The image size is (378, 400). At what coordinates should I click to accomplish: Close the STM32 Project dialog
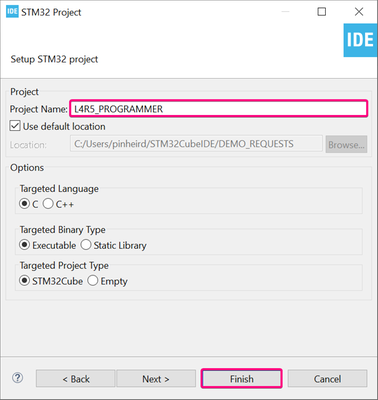tap(359, 12)
